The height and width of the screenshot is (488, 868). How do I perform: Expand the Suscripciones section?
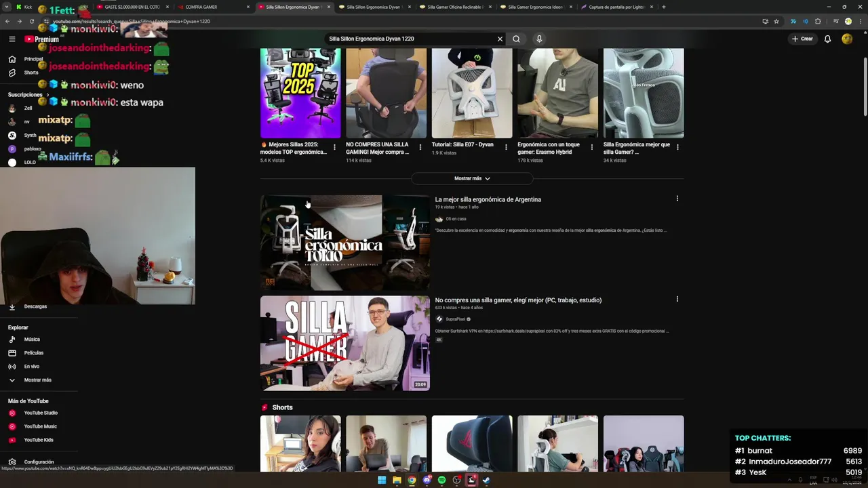pos(27,95)
